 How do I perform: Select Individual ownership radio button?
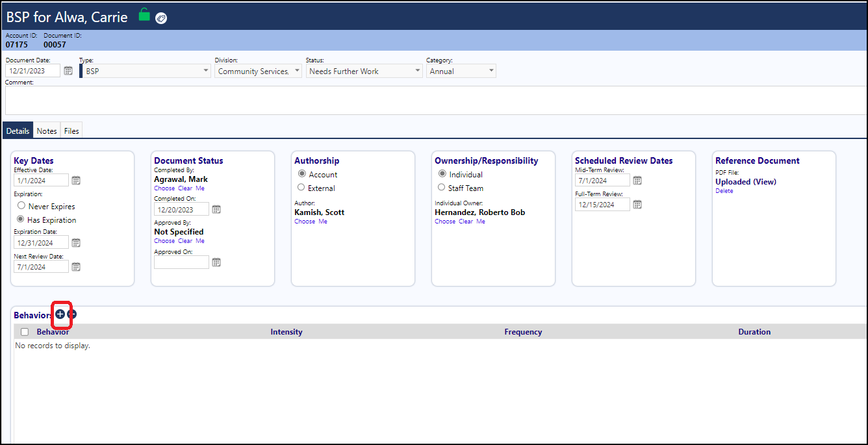(442, 174)
